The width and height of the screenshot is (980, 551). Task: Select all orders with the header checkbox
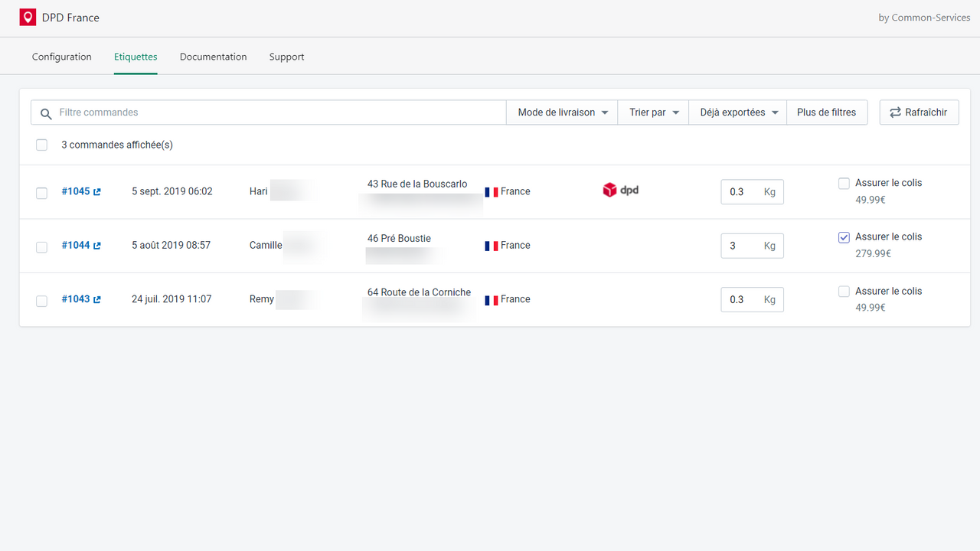[41, 145]
